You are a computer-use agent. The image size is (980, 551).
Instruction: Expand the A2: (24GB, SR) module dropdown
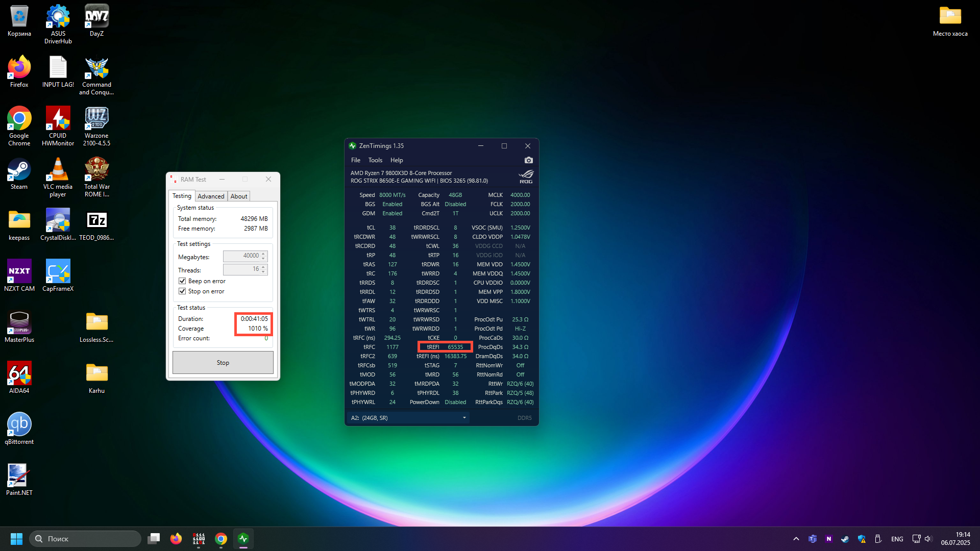pos(464,418)
